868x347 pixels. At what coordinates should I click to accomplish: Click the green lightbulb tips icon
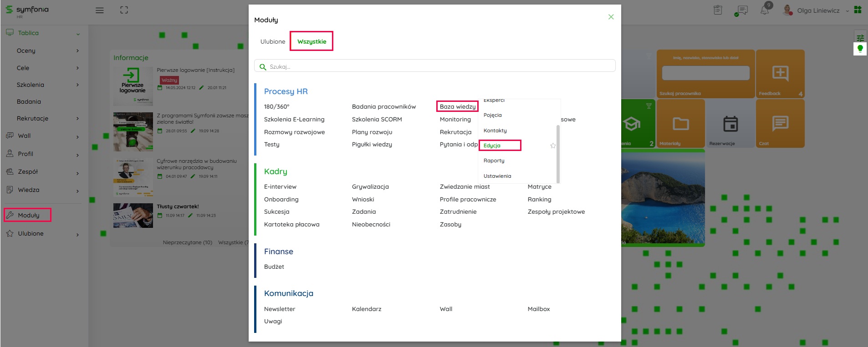point(860,49)
